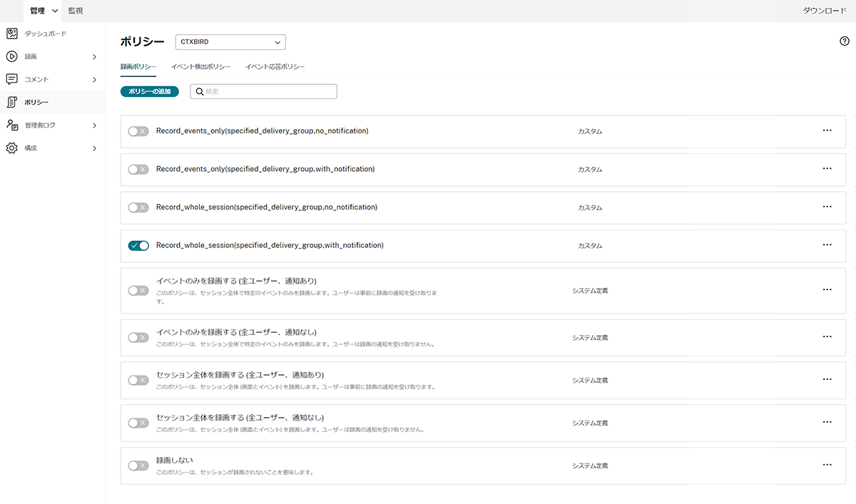Click the Recording (録画) play icon
This screenshot has height=504, width=856.
(12, 56)
